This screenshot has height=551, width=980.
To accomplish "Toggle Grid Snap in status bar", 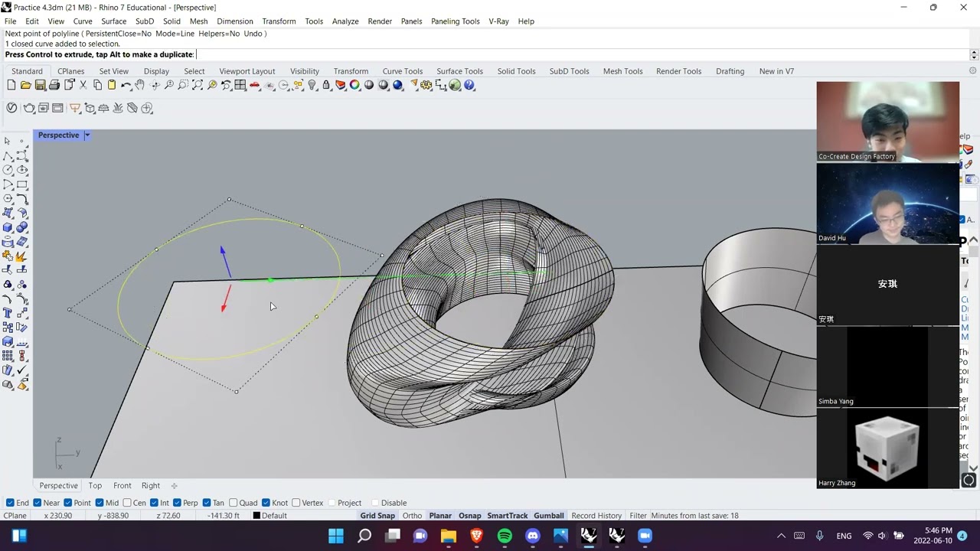I will 377,516.
